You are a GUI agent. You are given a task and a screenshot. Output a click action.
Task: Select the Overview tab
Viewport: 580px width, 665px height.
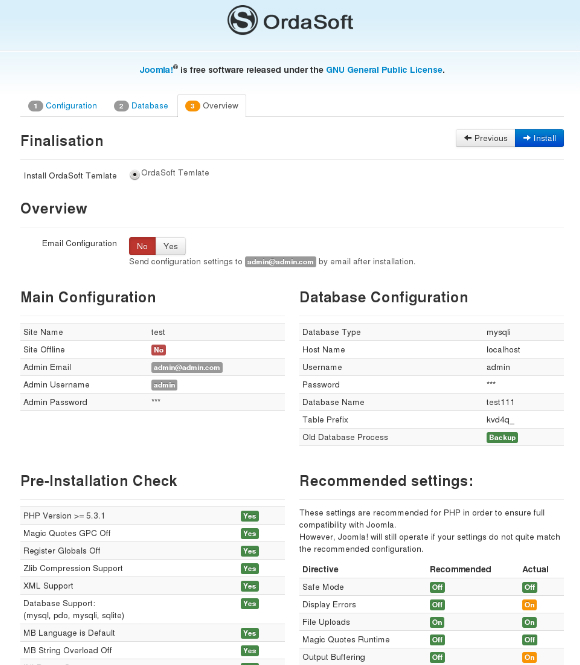(212, 106)
